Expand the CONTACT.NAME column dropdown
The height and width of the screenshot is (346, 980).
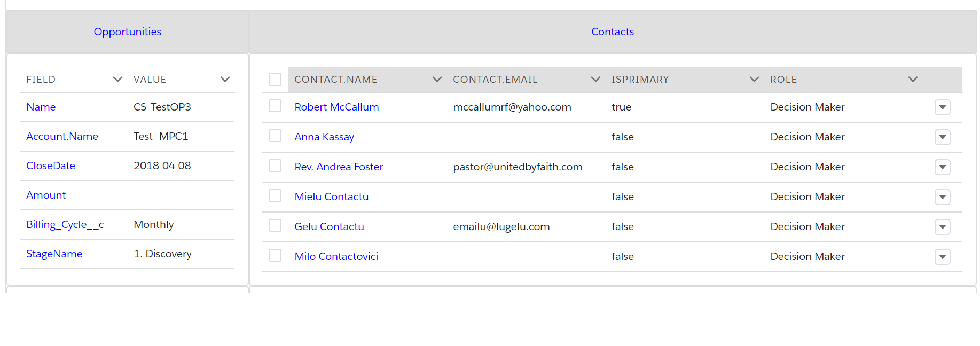437,80
